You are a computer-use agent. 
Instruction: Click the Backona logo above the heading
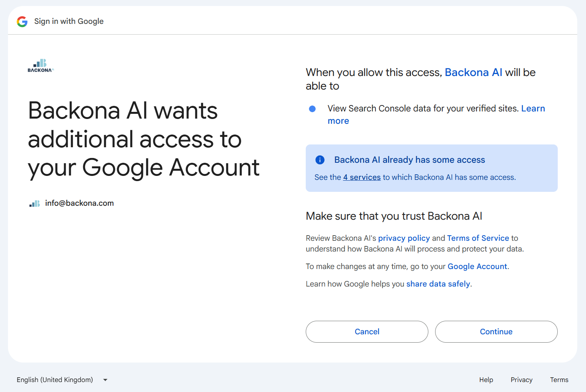(41, 66)
